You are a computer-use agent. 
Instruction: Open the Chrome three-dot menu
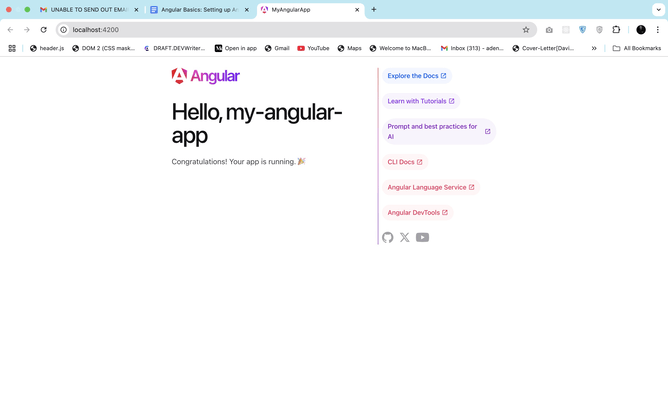pos(658,30)
